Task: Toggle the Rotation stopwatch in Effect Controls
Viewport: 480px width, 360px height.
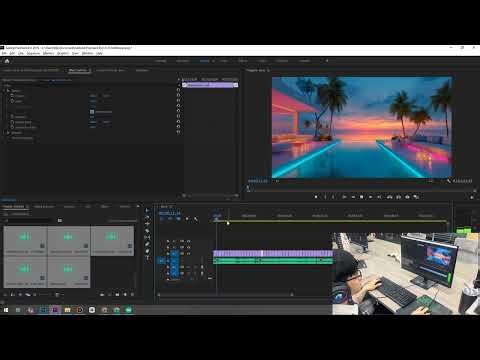Action: pyautogui.click(x=12, y=117)
